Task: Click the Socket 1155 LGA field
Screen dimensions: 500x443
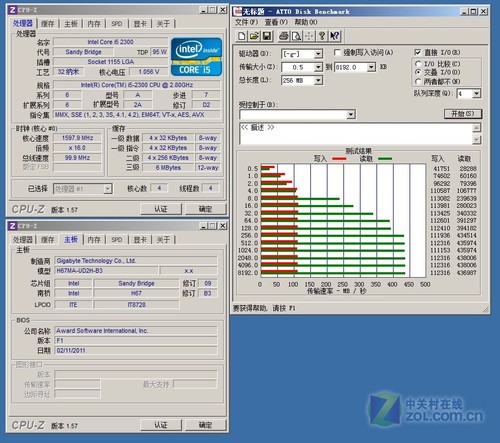Action: (110, 62)
